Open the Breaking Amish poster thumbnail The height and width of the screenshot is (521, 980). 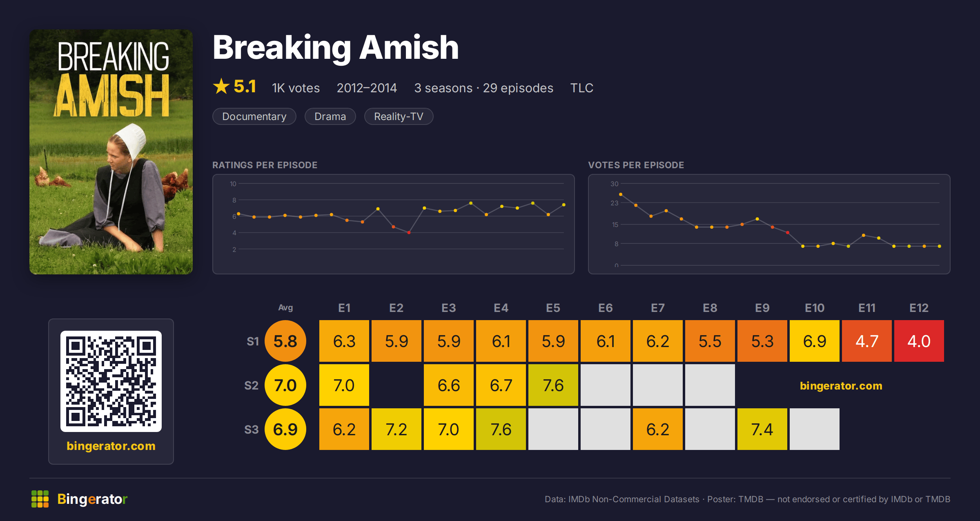point(111,152)
